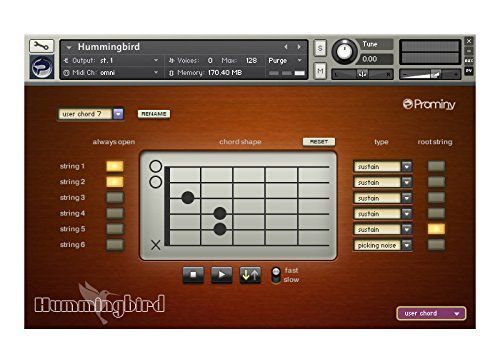This screenshot has width=500, height=364.
Task: Open the user chord 7 preset dropdown
Action: [118, 114]
